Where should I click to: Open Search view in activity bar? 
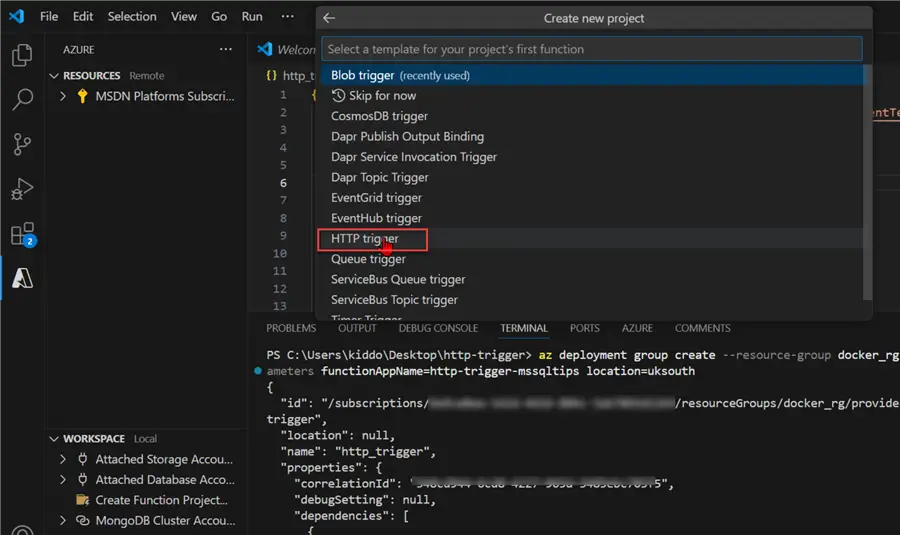pyautogui.click(x=22, y=99)
